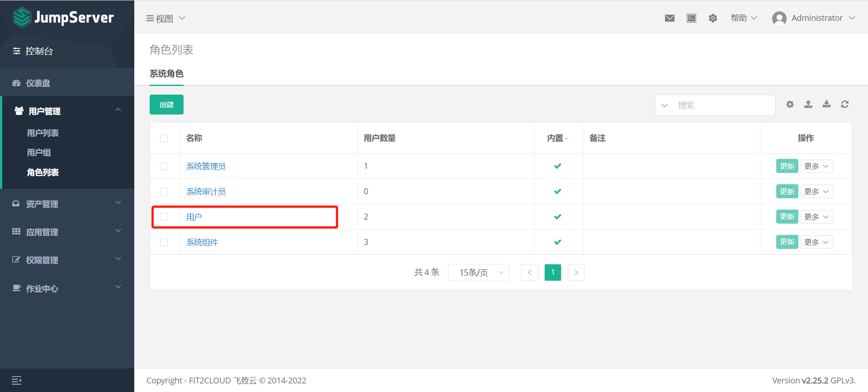Expand 更多 dropdown for 系统组件 row
Viewport: 868px width, 392px height.
[x=816, y=242]
